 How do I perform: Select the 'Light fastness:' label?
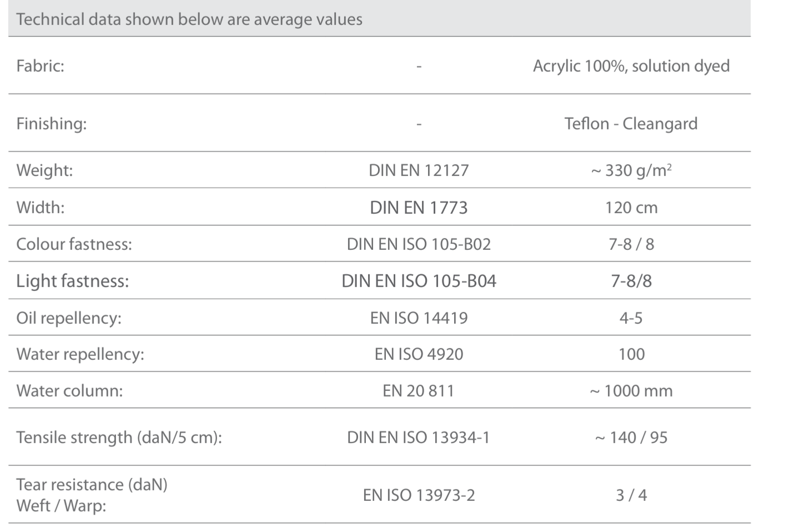tap(73, 281)
